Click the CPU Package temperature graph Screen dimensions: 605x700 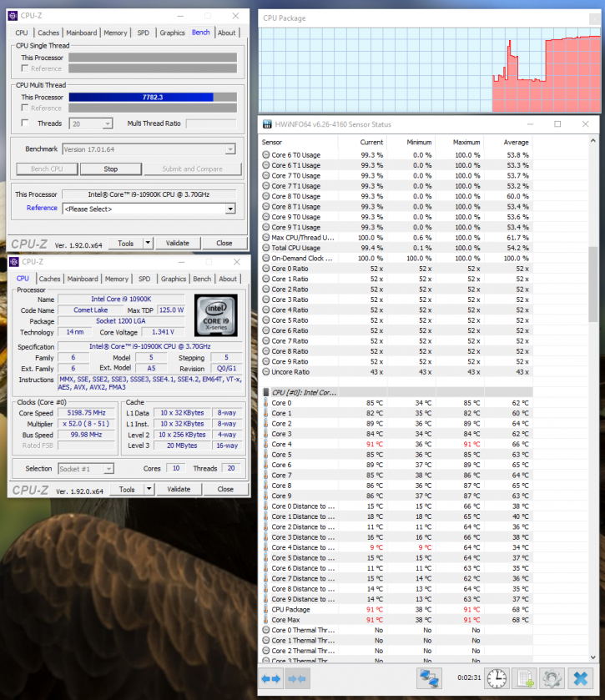[430, 70]
